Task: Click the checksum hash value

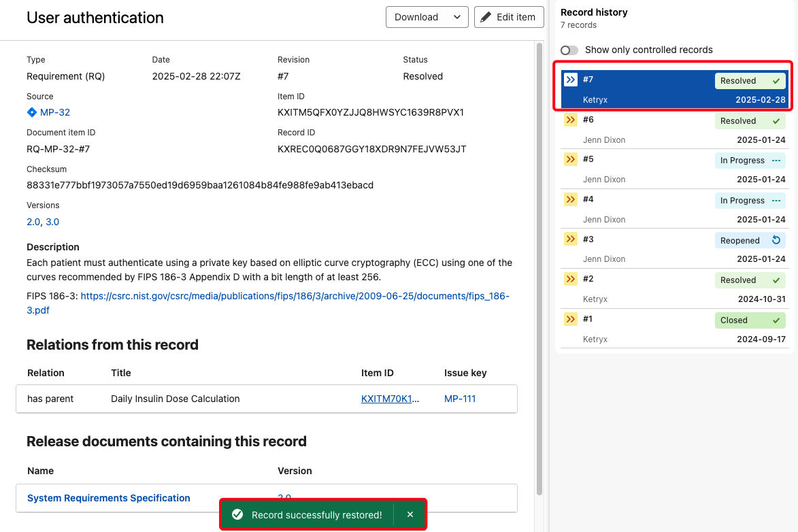Action: coord(200,185)
